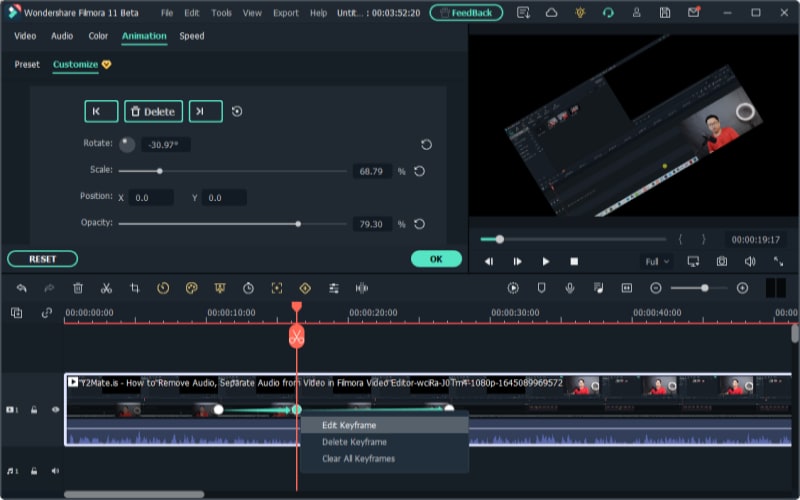The image size is (800, 500).
Task: Click the timeline zoom slider handle
Action: (705, 288)
